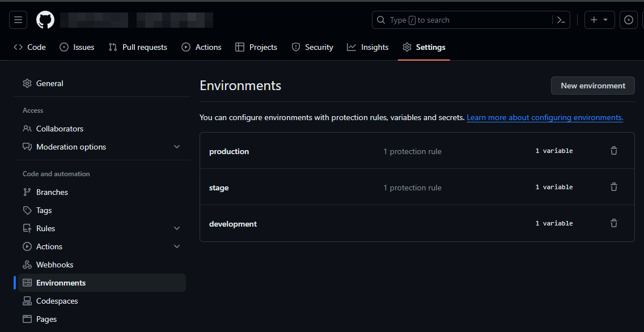The image size is (644, 332).
Task: Click '1 variable' in development row
Action: pos(554,223)
